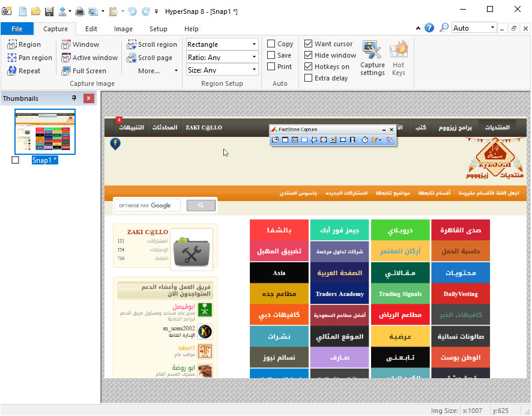Open the customize quick access toolbar arrow
The image size is (532, 416).
(x=156, y=11)
